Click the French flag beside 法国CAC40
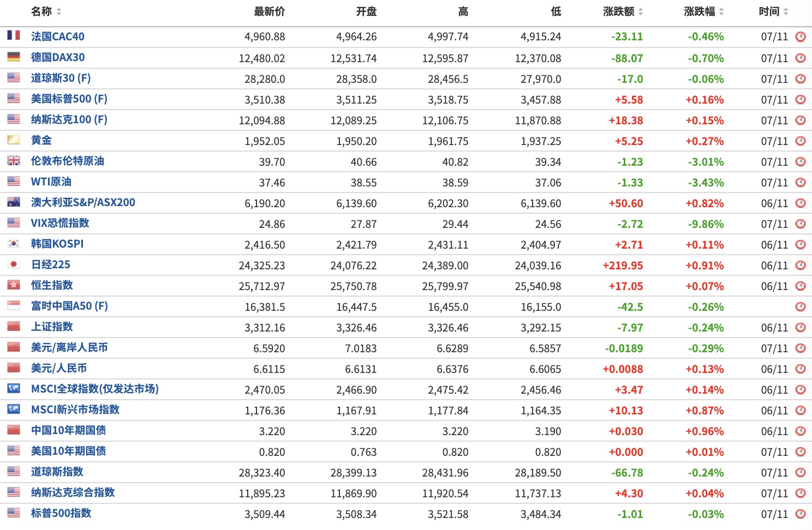Viewport: 812px width, 530px height. click(14, 35)
